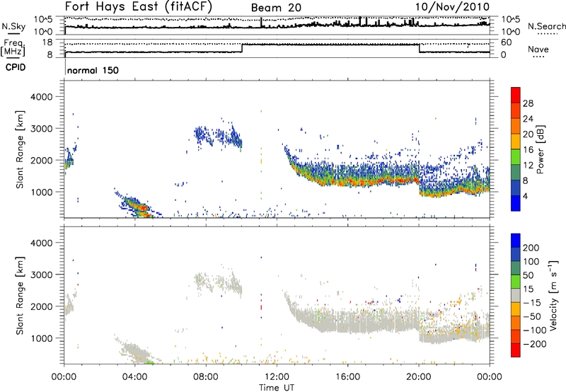Click the '18' frequency tick label
The height and width of the screenshot is (392, 566).
[47, 42]
